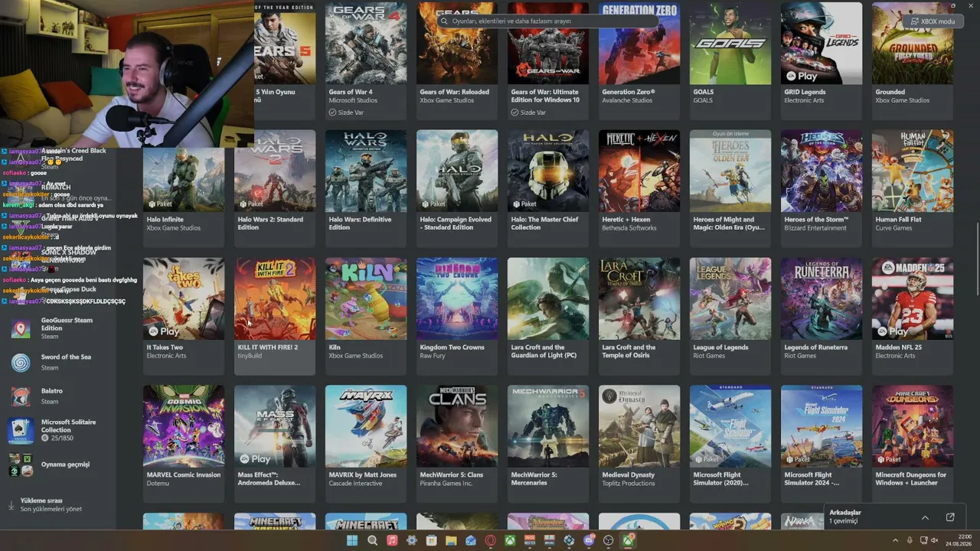Open Windows taskbar search
This screenshot has height=551, width=980.
pos(372,540)
